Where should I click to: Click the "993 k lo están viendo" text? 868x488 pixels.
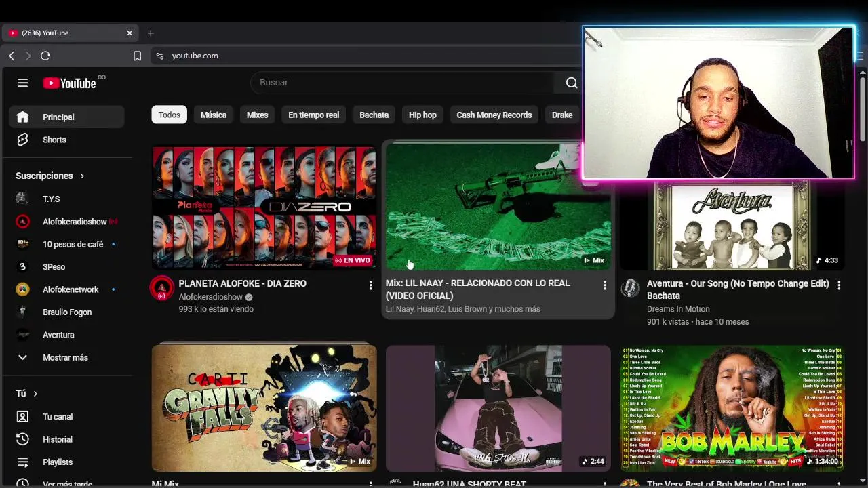coord(216,309)
